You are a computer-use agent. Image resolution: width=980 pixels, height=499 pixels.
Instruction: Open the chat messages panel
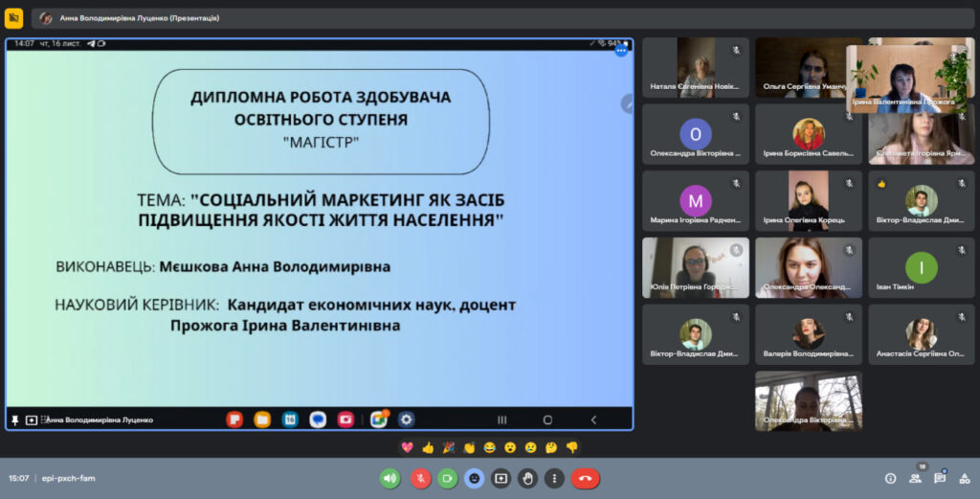[940, 478]
